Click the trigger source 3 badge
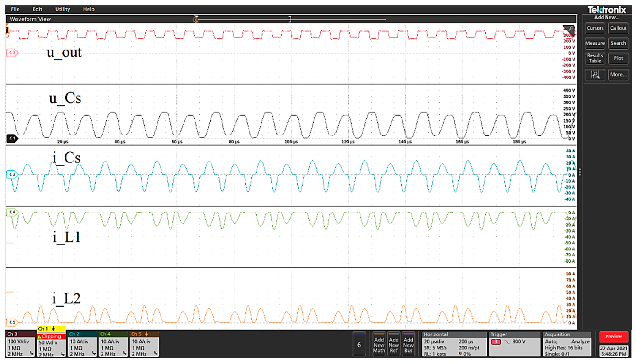This screenshot has width=636, height=364. click(496, 341)
